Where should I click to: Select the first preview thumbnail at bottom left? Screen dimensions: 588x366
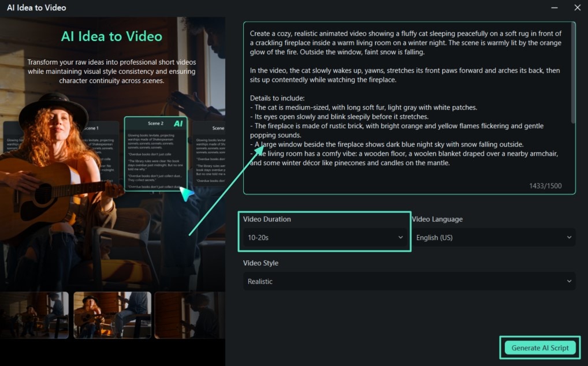(34, 315)
